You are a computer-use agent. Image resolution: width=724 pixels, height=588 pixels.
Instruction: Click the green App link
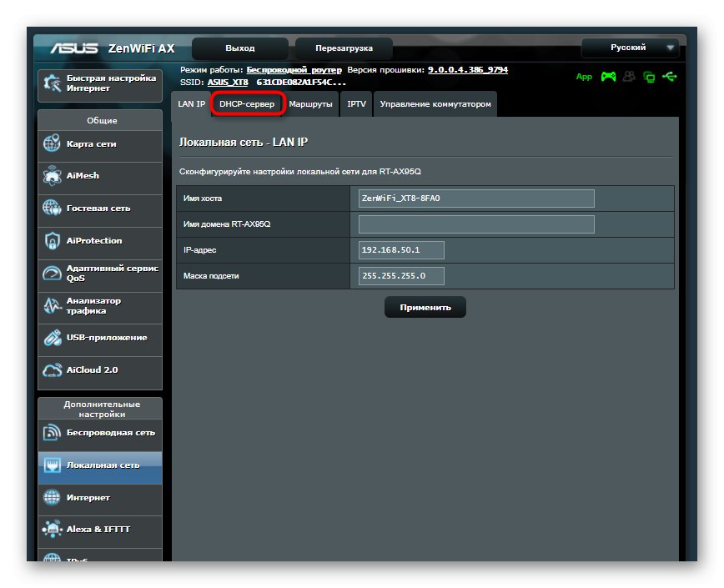tap(584, 77)
